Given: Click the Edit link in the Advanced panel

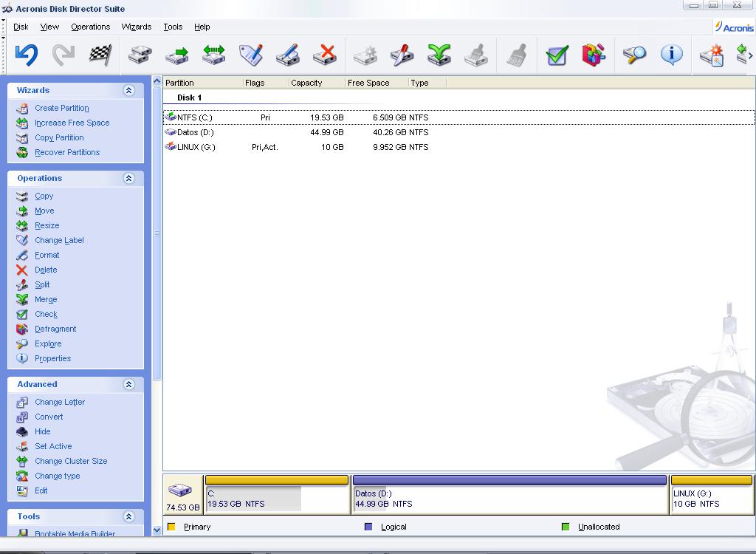Looking at the screenshot, I should coord(41,490).
